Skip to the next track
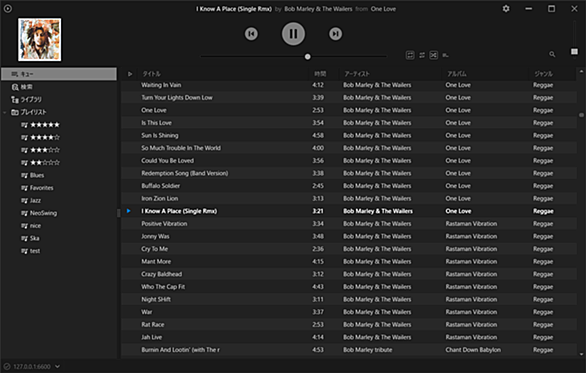Image resolution: width=586 pixels, height=373 pixels. 335,34
